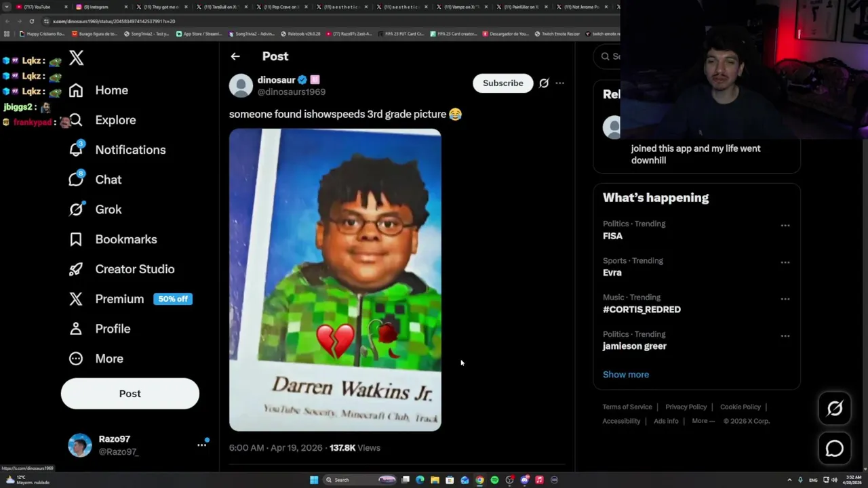Screen dimensions: 868x488
Task: Click dinosaur's profile avatar
Action: click(x=241, y=85)
